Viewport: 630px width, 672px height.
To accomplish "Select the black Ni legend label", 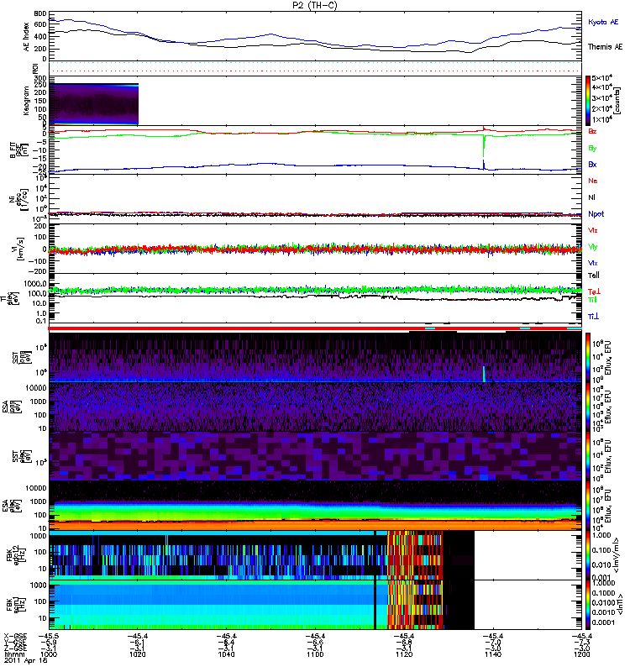I will 591,197.
